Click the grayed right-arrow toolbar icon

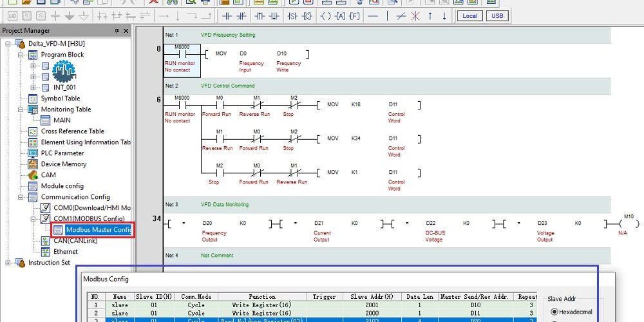coord(164,16)
